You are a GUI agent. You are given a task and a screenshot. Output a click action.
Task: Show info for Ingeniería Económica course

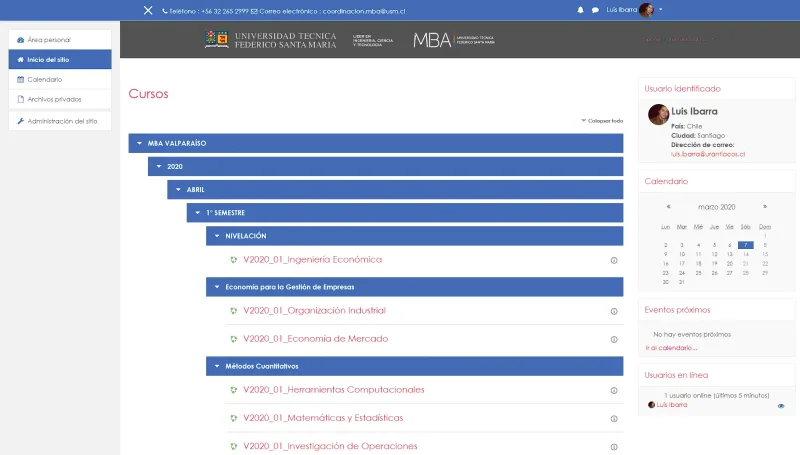click(x=614, y=260)
